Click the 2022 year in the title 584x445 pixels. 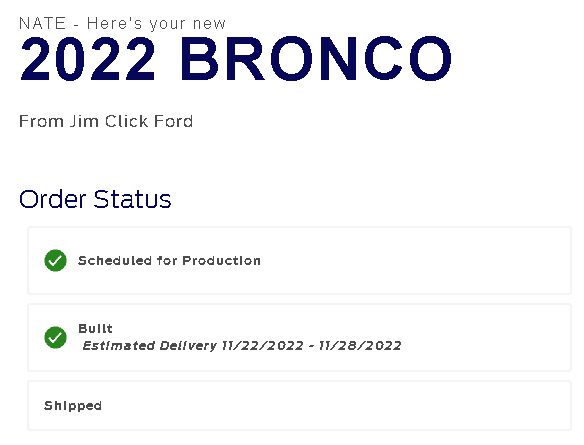click(x=87, y=58)
